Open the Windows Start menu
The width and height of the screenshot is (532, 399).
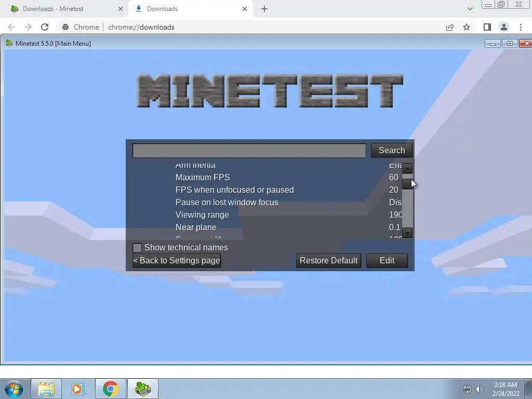[x=14, y=389]
